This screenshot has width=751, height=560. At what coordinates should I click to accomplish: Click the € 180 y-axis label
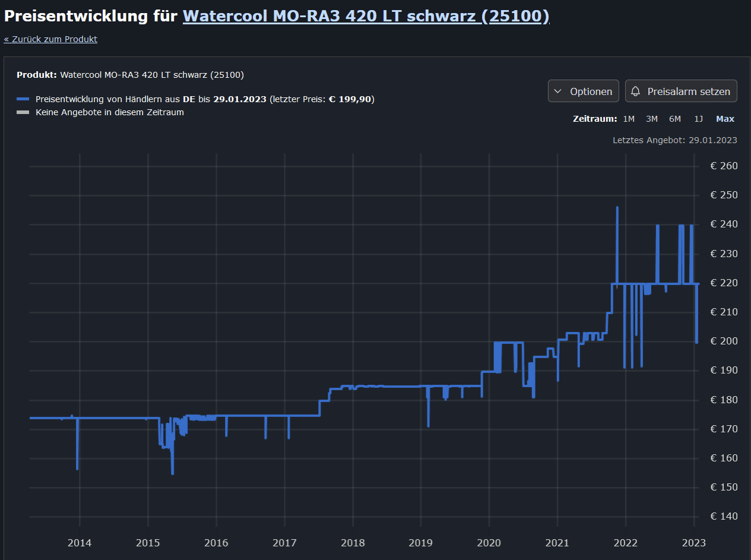pyautogui.click(x=724, y=400)
